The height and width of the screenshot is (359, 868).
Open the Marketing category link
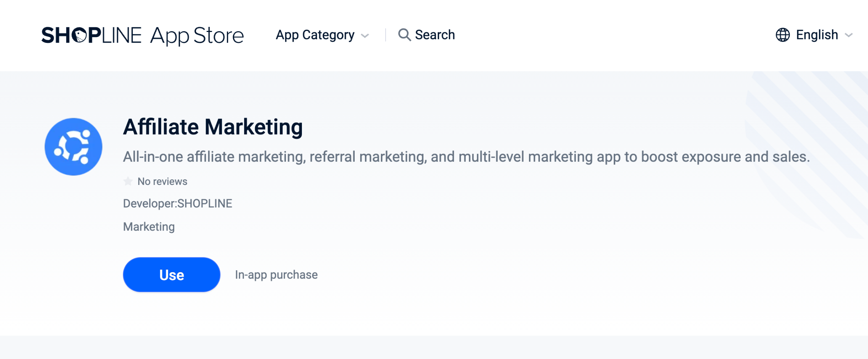149,227
